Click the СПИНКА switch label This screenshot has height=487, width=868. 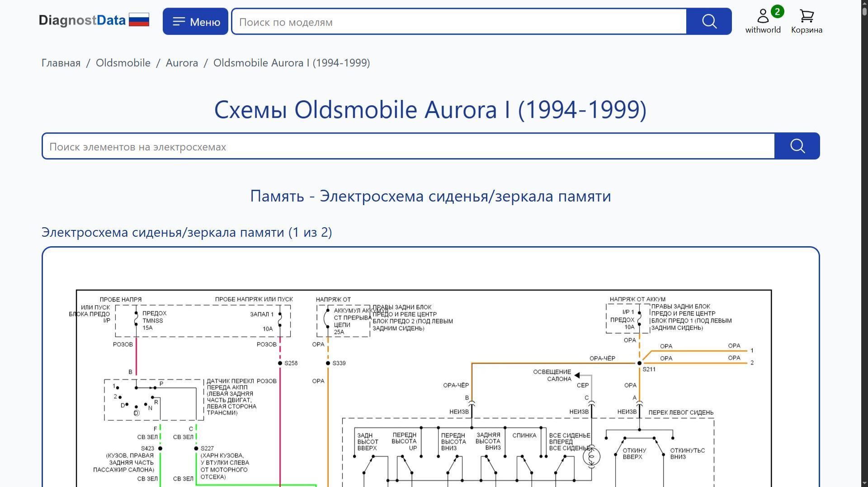[524, 435]
